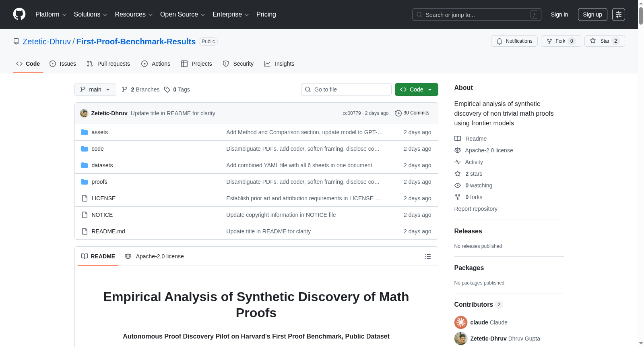The width and height of the screenshot is (644, 347).
Task: Open the claude contributor profile
Action: 489,322
